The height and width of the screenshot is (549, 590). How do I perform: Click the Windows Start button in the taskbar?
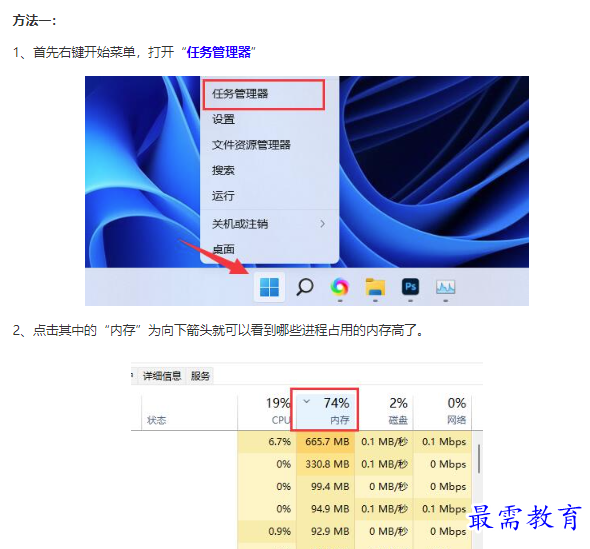(x=269, y=287)
